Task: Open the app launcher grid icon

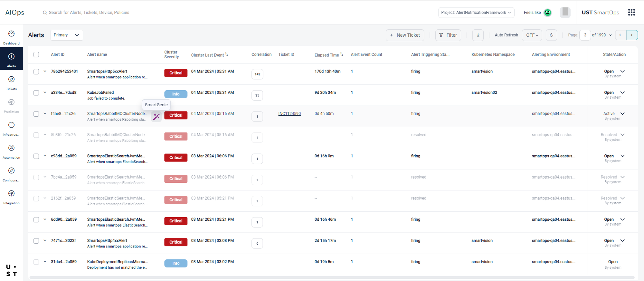Action: coord(631,12)
